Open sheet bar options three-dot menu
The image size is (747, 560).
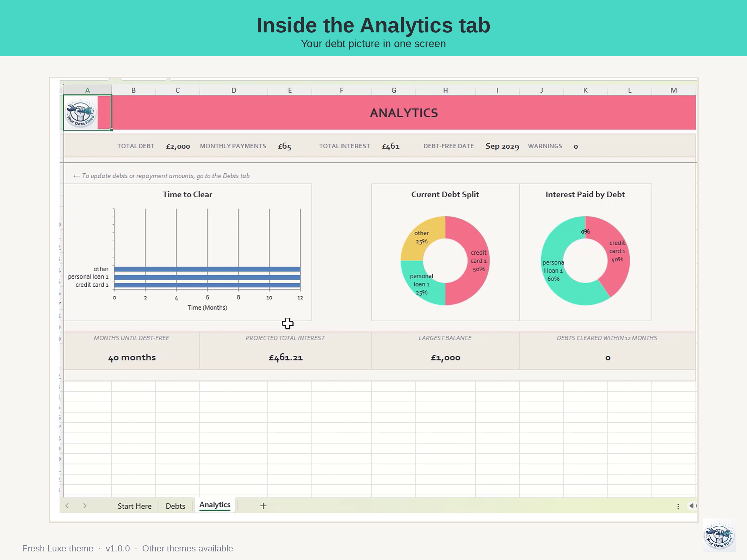[x=678, y=506]
